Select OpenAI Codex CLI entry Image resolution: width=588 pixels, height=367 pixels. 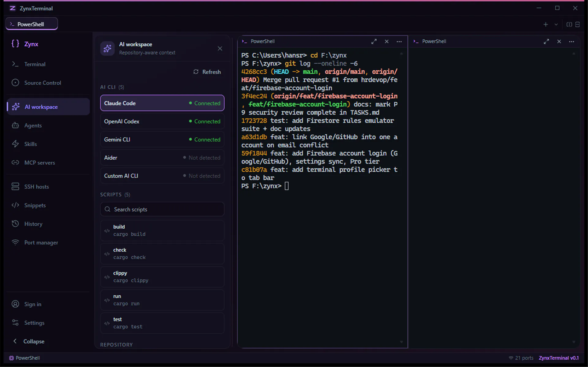(x=162, y=121)
